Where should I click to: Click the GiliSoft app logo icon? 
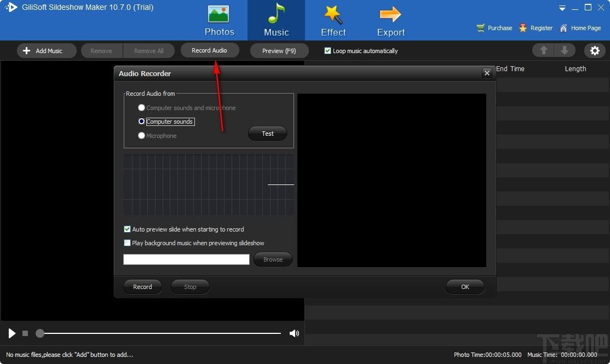tap(11, 7)
